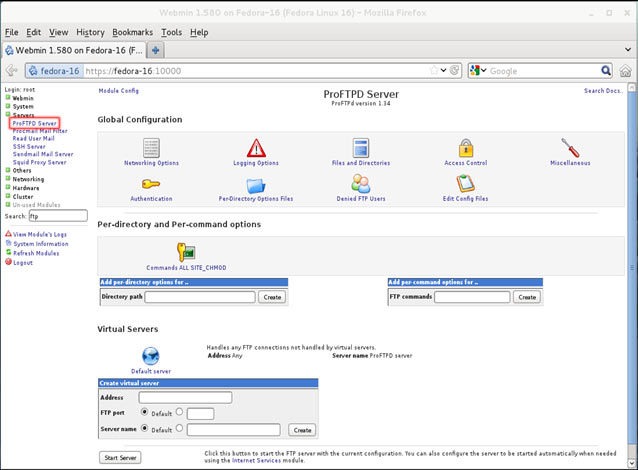The width and height of the screenshot is (638, 470).
Task: Click the search magnifier in the Google box
Action: 606,70
